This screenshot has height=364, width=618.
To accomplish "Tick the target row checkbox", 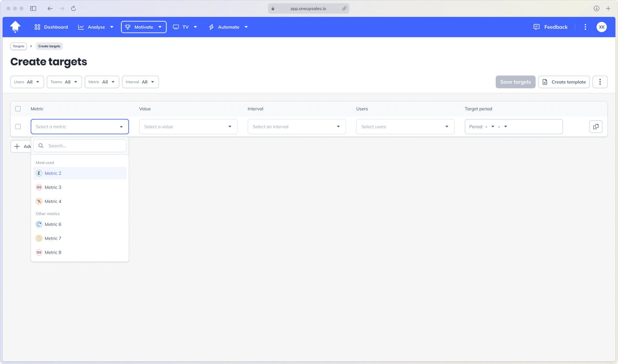I will pos(18,127).
